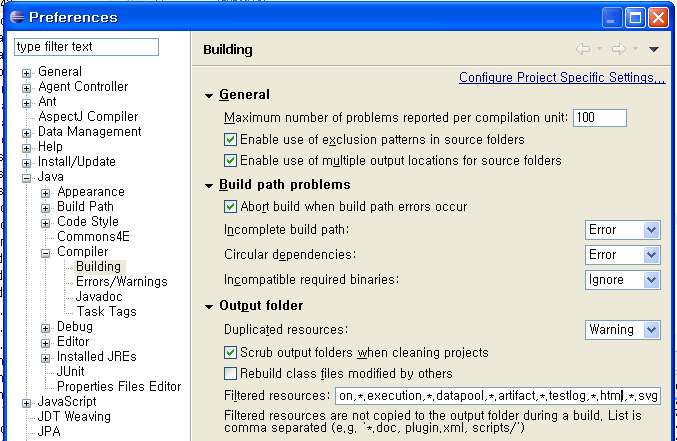
Task: Collapse the Output folder section twistie
Action: tap(209, 307)
